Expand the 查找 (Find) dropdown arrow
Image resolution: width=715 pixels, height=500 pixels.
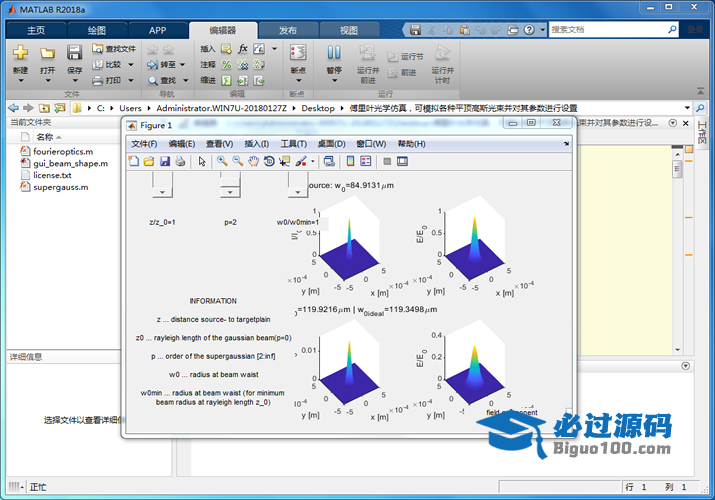click(186, 81)
